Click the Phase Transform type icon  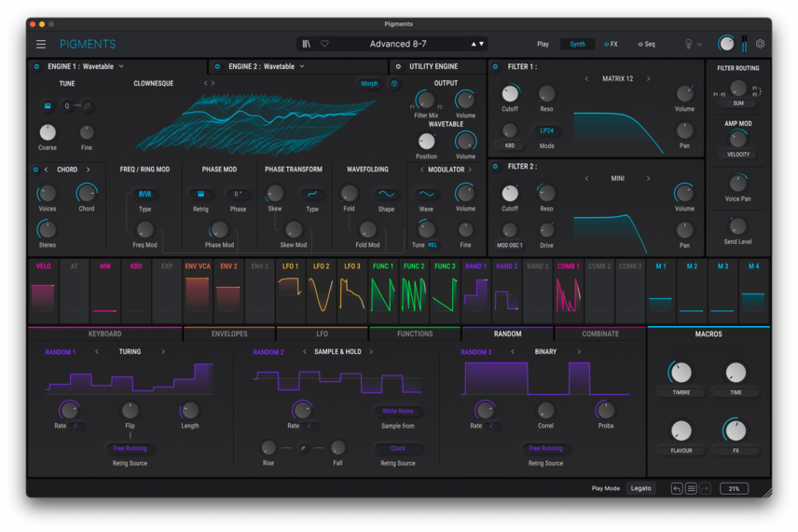pyautogui.click(x=312, y=194)
